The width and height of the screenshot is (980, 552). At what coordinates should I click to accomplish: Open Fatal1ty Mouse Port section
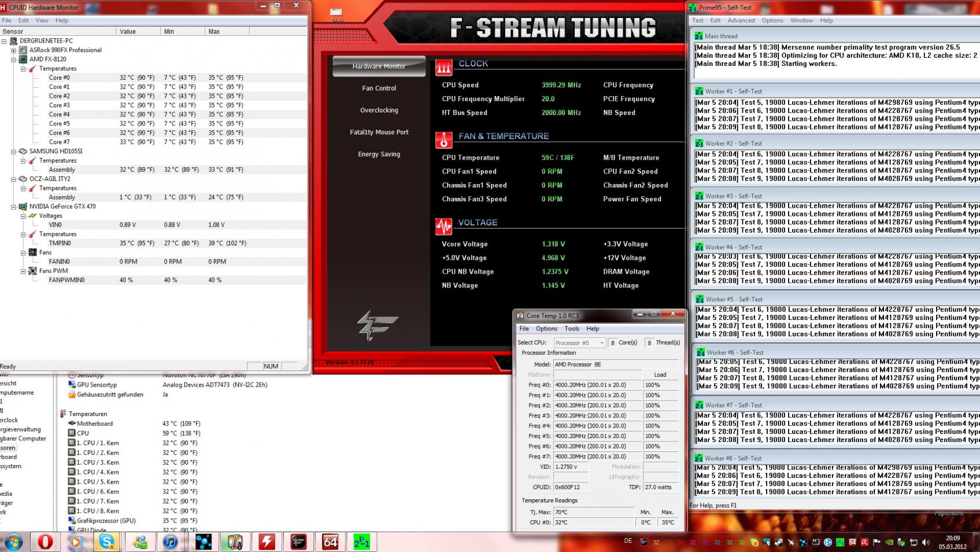pyautogui.click(x=379, y=132)
